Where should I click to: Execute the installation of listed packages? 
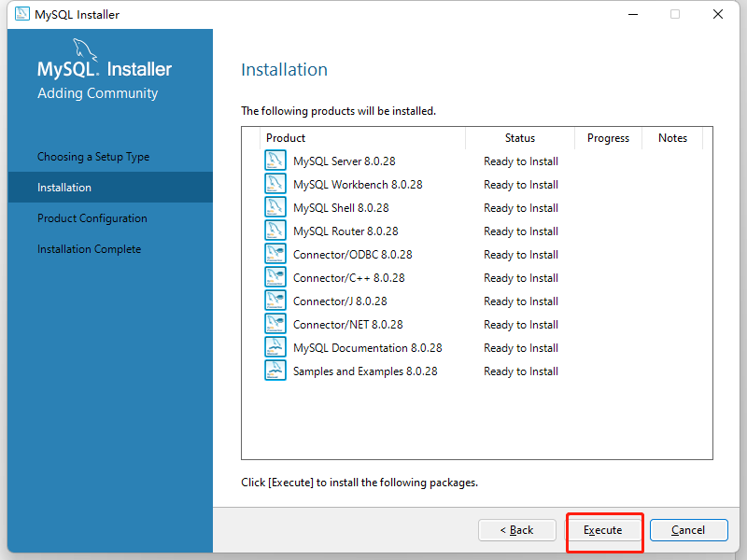coord(603,530)
